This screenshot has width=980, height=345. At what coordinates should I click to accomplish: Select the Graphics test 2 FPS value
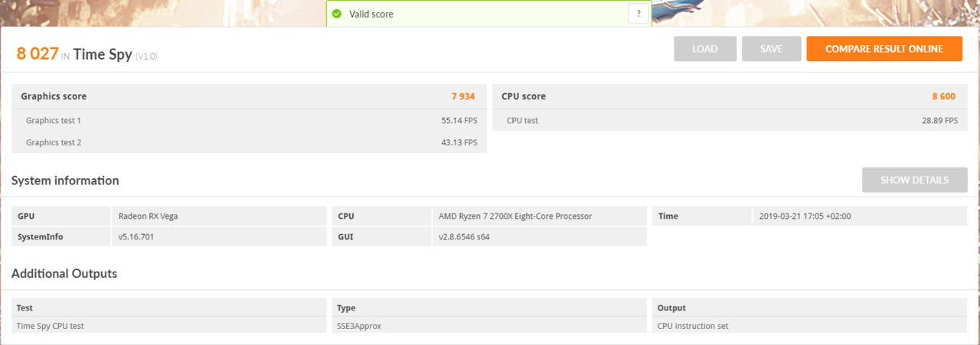459,142
